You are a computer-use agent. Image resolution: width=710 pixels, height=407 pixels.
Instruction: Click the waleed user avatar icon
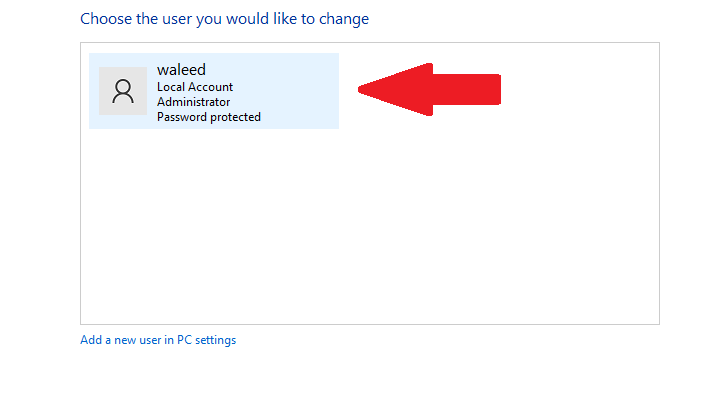[x=123, y=91]
